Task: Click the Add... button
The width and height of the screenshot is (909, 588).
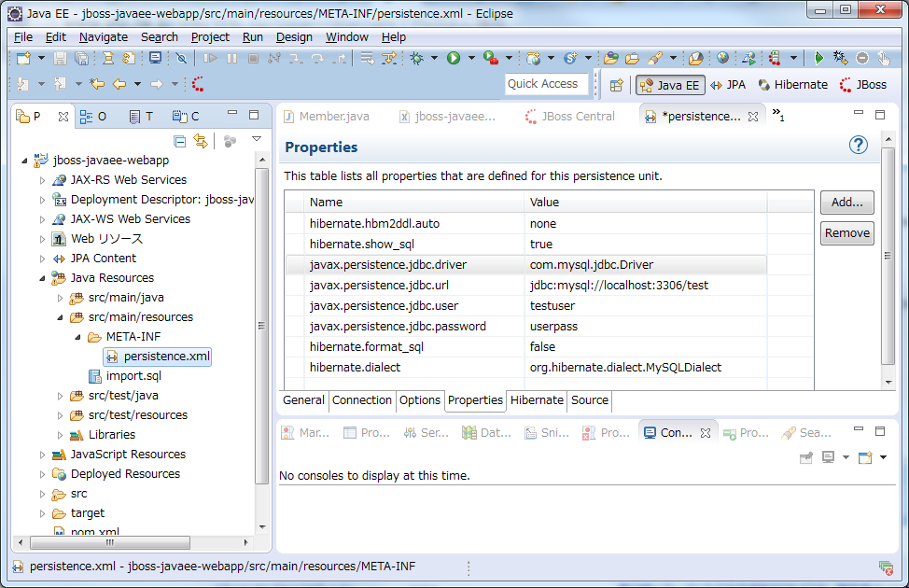Action: coord(847,203)
